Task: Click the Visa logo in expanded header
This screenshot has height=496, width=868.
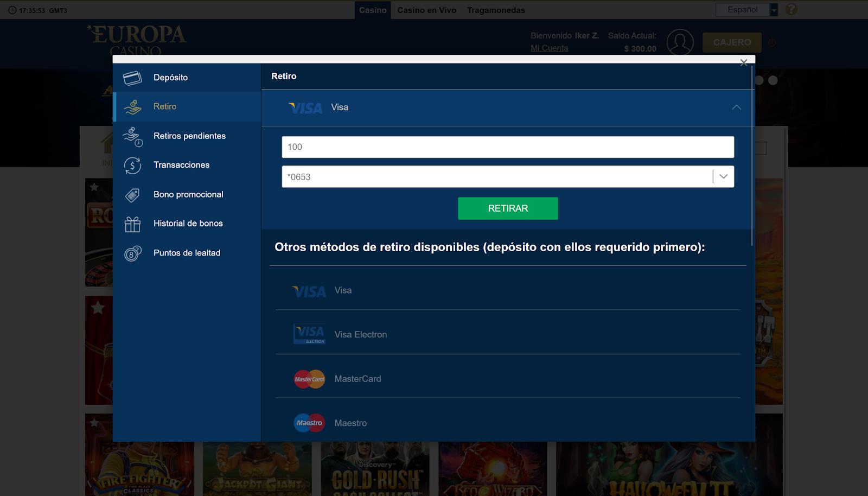Action: click(305, 108)
